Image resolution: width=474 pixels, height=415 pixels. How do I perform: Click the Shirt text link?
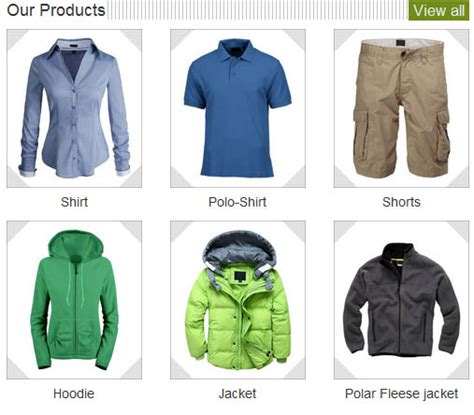[x=74, y=202]
